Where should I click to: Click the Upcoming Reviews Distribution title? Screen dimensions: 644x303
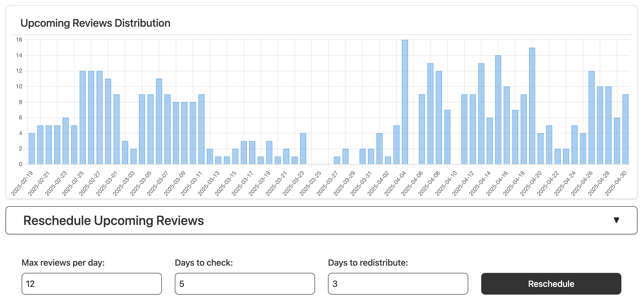[95, 23]
